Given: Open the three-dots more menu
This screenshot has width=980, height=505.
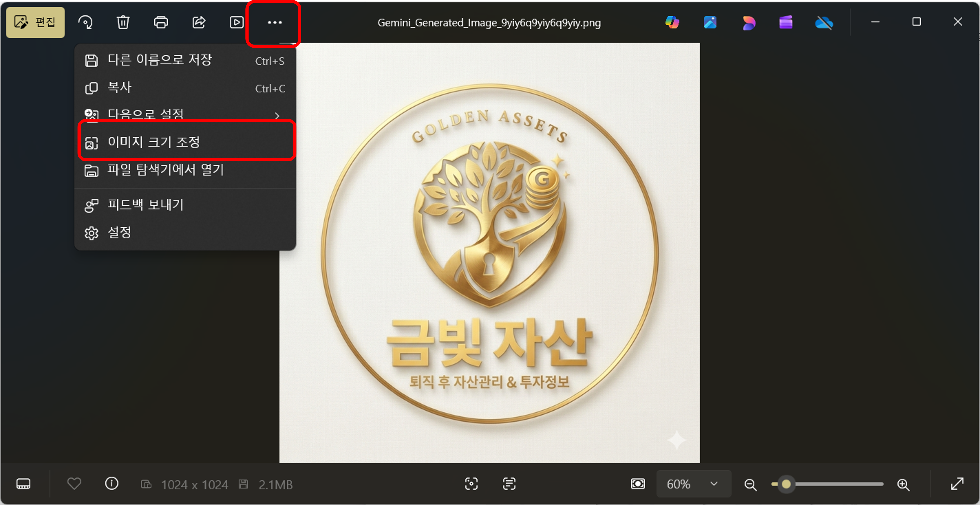Looking at the screenshot, I should pos(274,22).
